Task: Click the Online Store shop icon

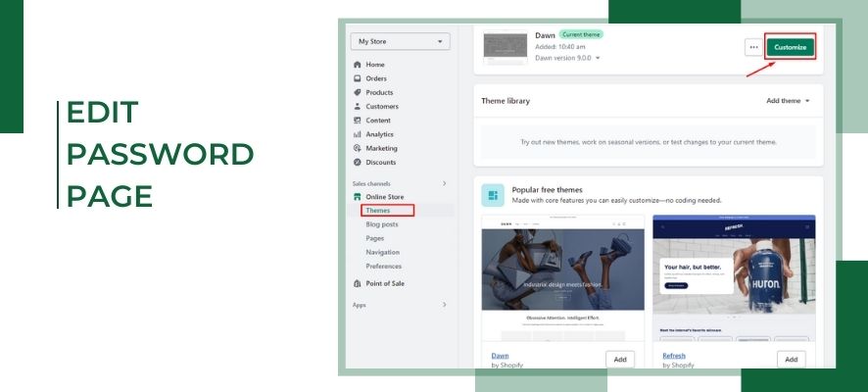Action: point(357,197)
